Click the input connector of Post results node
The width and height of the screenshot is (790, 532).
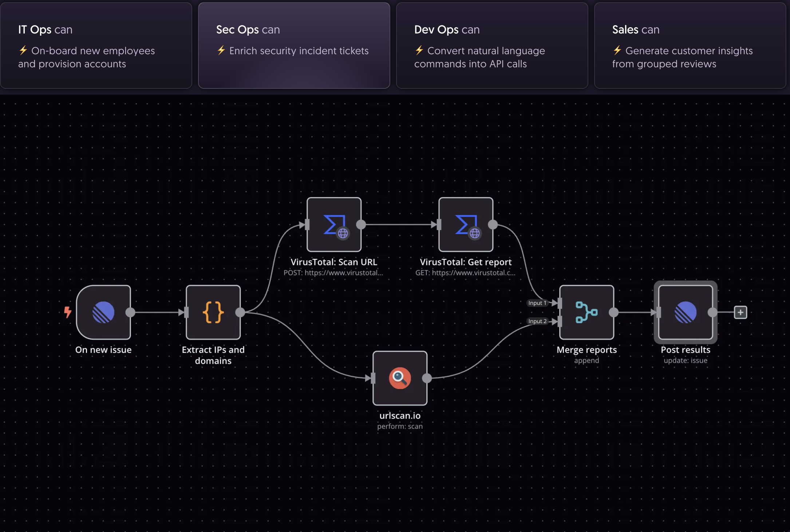[x=659, y=312]
